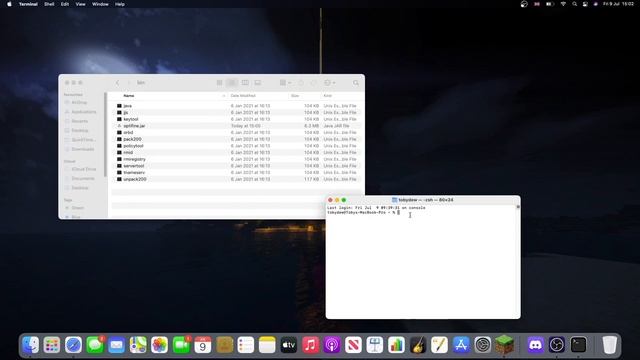Select the jjs file row
The width and height of the screenshot is (640, 360).
236,112
